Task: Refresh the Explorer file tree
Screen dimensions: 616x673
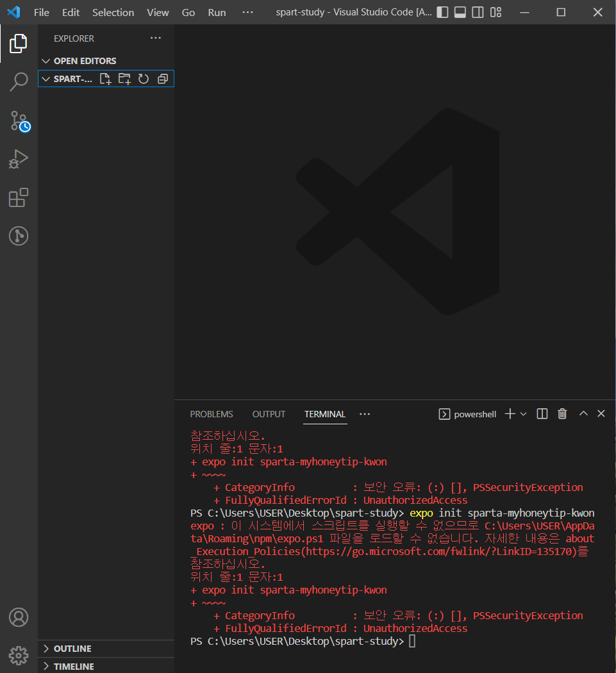Action: click(144, 79)
